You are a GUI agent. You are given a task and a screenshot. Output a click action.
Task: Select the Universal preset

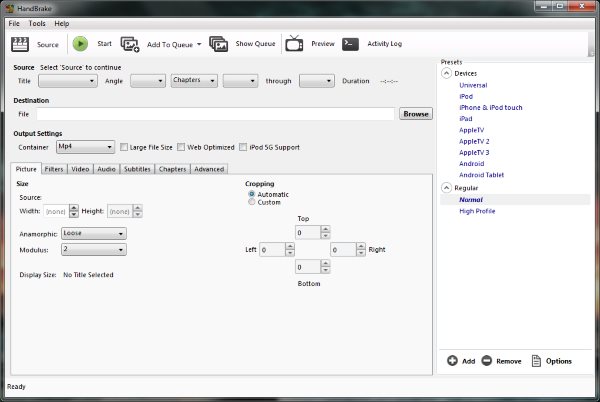(473, 85)
